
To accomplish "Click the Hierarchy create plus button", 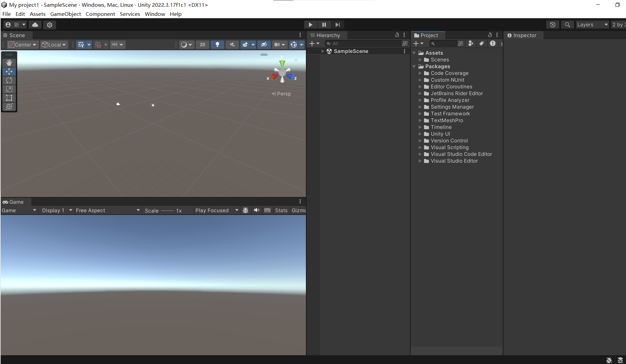I will pyautogui.click(x=314, y=44).
